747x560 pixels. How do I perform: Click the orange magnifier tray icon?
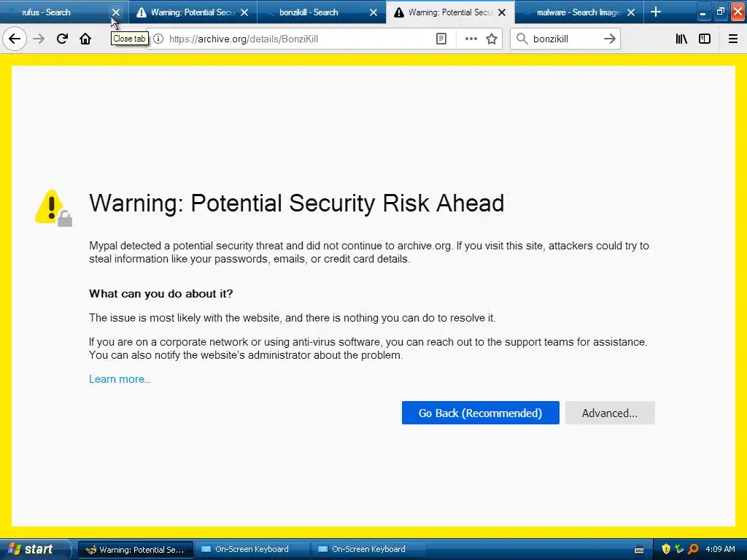[x=693, y=549]
